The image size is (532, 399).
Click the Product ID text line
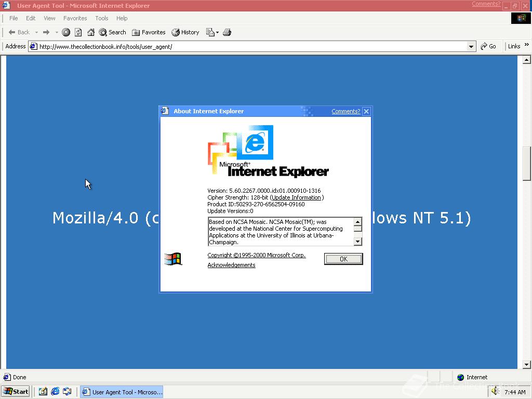(x=256, y=204)
